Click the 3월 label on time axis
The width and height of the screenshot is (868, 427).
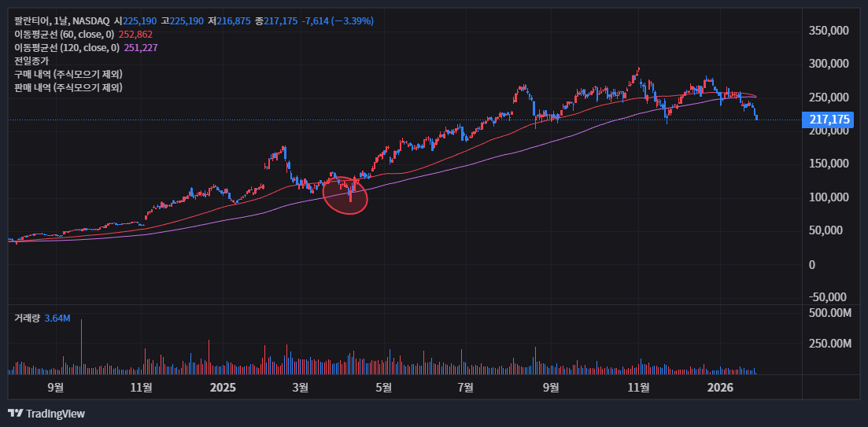[300, 387]
